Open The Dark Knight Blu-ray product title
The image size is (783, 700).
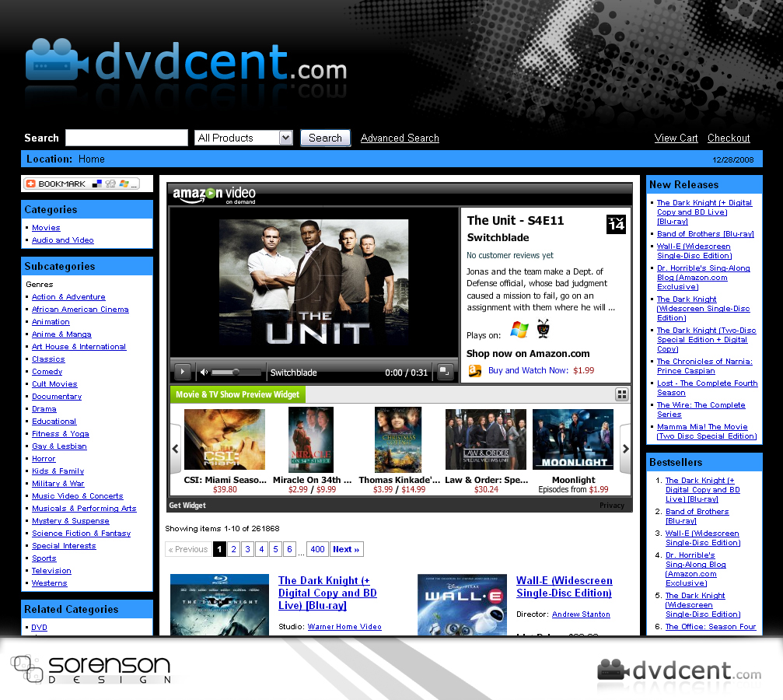click(327, 593)
